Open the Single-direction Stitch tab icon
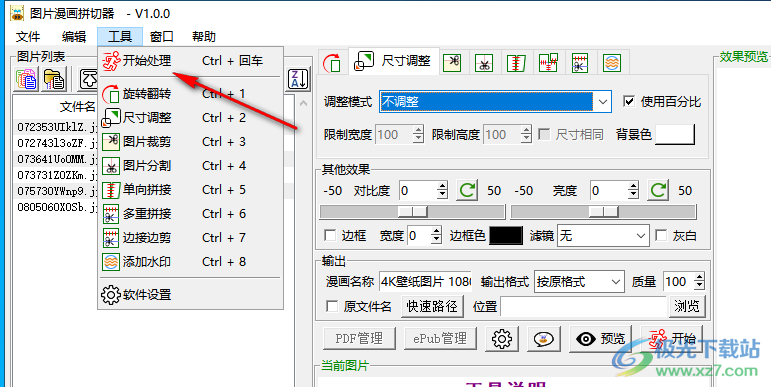771x387 pixels. coord(516,62)
